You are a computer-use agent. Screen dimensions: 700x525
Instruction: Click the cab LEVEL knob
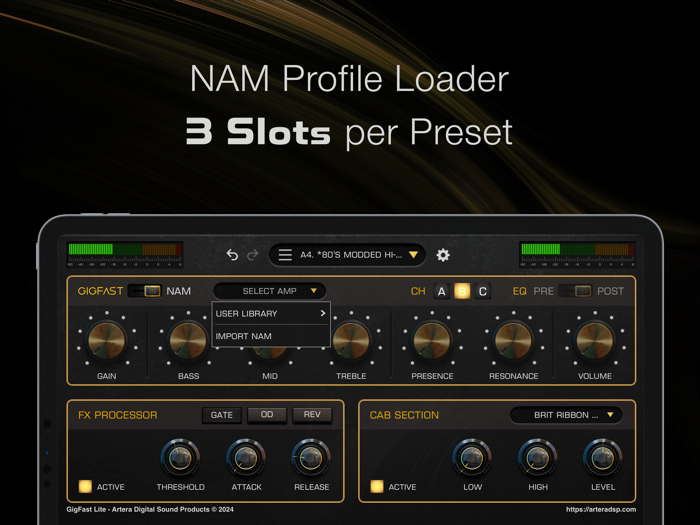click(x=603, y=458)
